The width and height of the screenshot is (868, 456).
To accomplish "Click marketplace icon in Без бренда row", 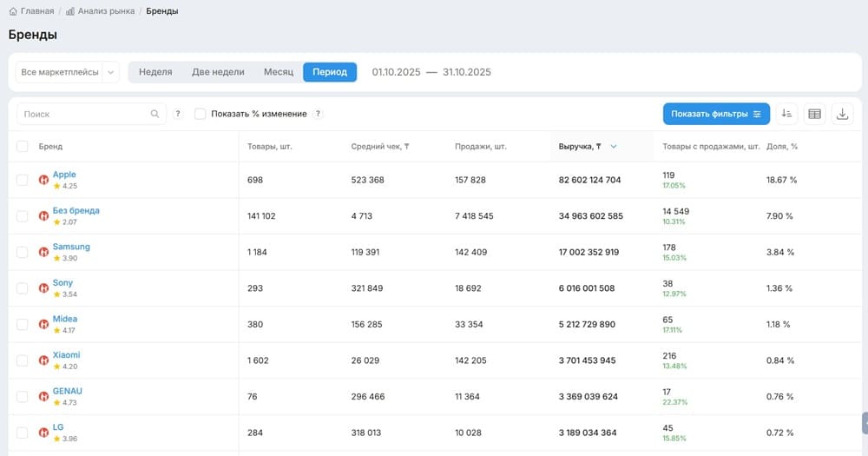I will click(x=43, y=215).
